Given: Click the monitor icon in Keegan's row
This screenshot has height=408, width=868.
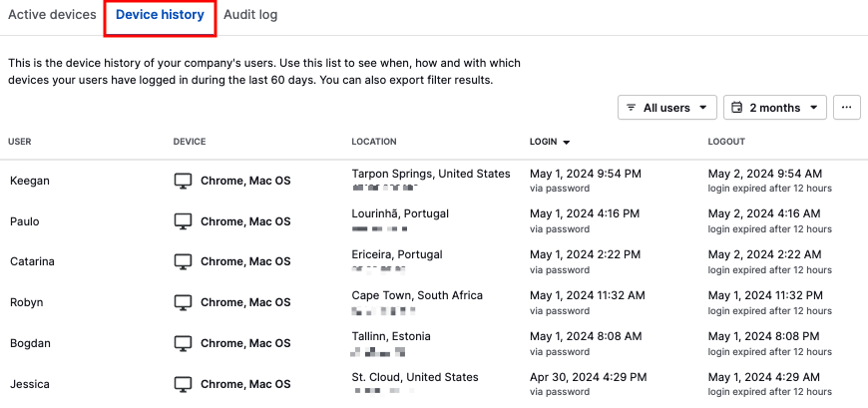Looking at the screenshot, I should [x=183, y=181].
